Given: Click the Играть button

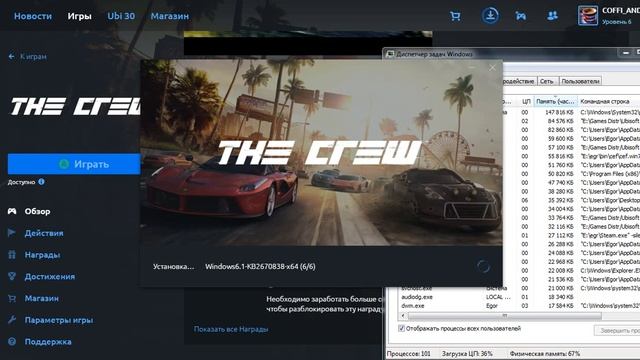Looking at the screenshot, I should click(74, 164).
